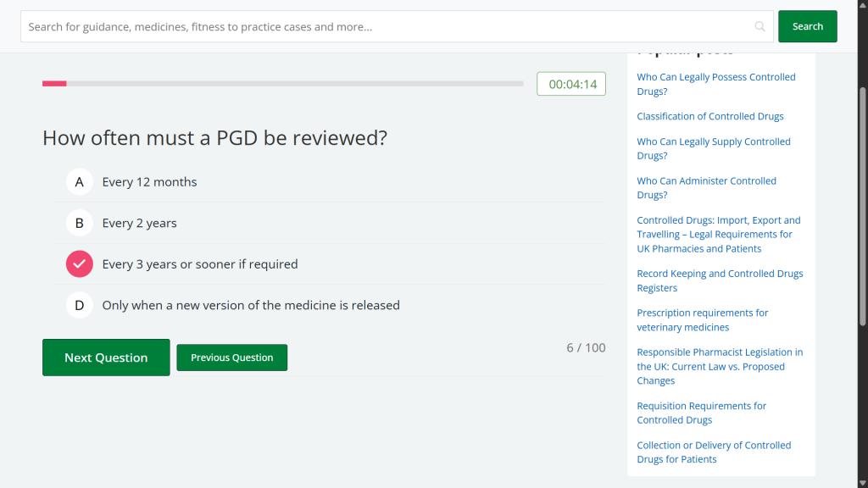The height and width of the screenshot is (488, 868).
Task: Open Who Can Administer Controlled Drugs link
Action: [x=706, y=187]
